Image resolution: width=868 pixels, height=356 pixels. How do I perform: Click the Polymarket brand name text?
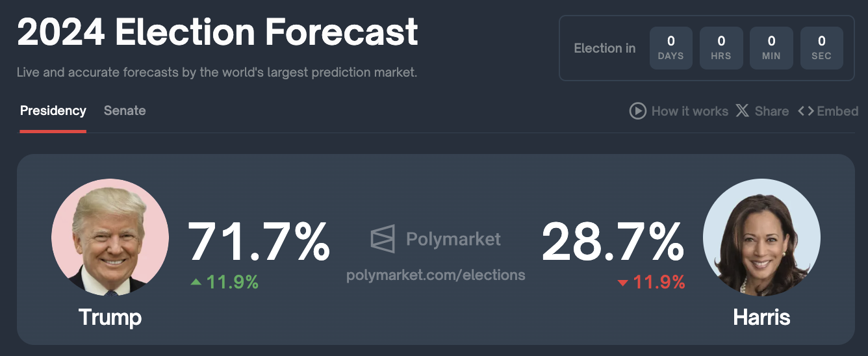(x=453, y=239)
